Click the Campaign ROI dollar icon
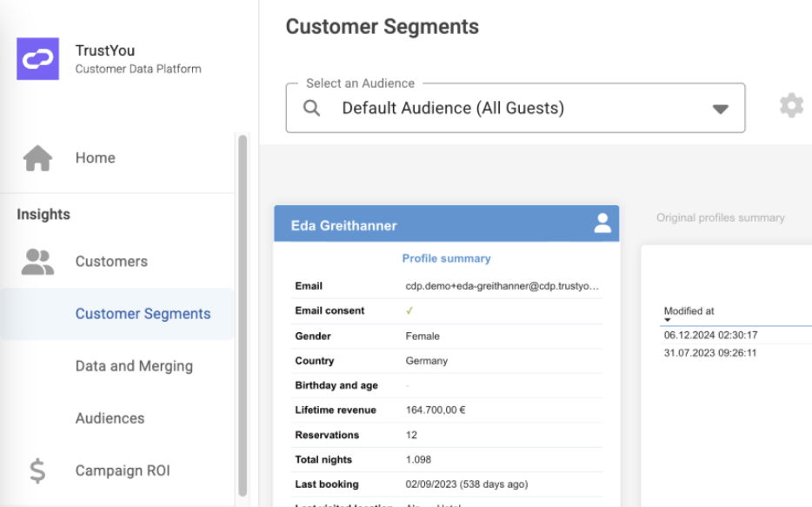 coord(37,470)
